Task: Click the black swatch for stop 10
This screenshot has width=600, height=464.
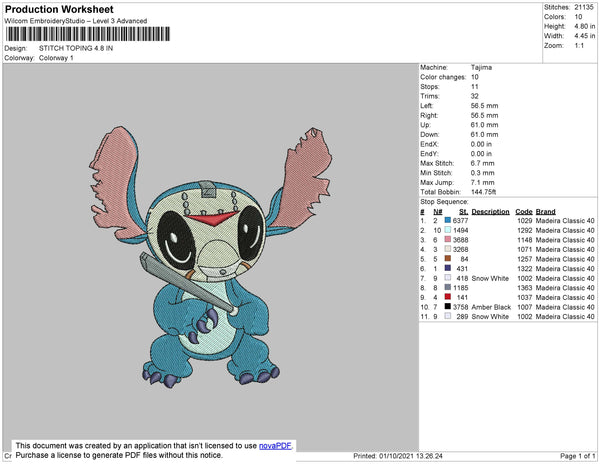Action: pos(447,306)
